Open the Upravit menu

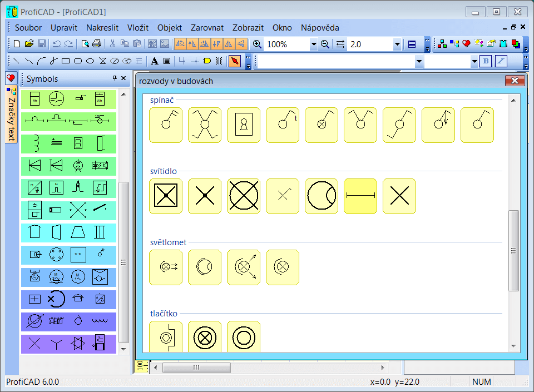(64, 28)
